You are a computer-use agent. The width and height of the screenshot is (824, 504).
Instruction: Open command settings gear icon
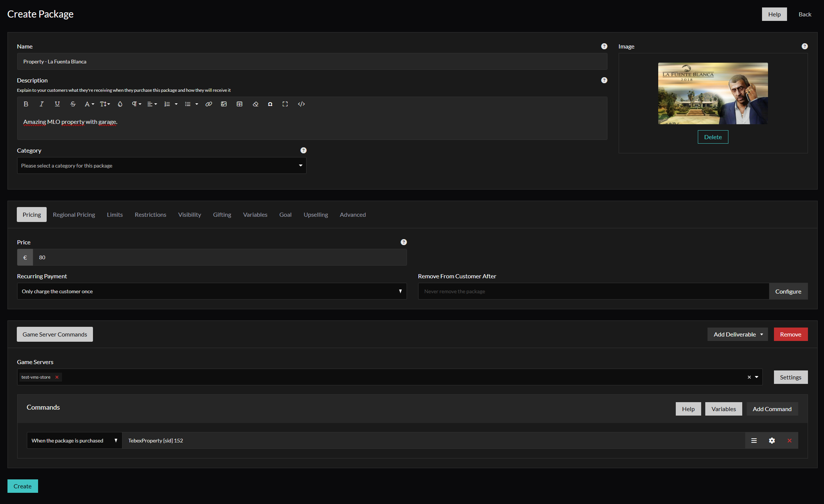(x=772, y=441)
